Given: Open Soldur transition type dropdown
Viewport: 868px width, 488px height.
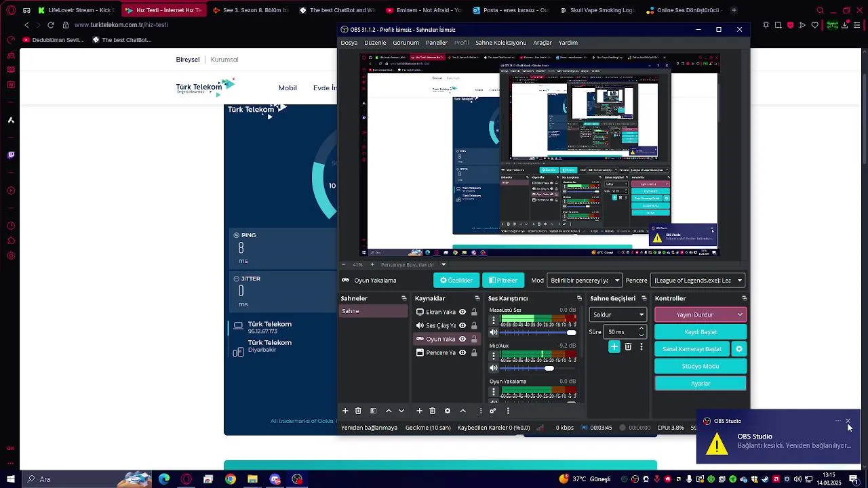Looking at the screenshot, I should [618, 314].
